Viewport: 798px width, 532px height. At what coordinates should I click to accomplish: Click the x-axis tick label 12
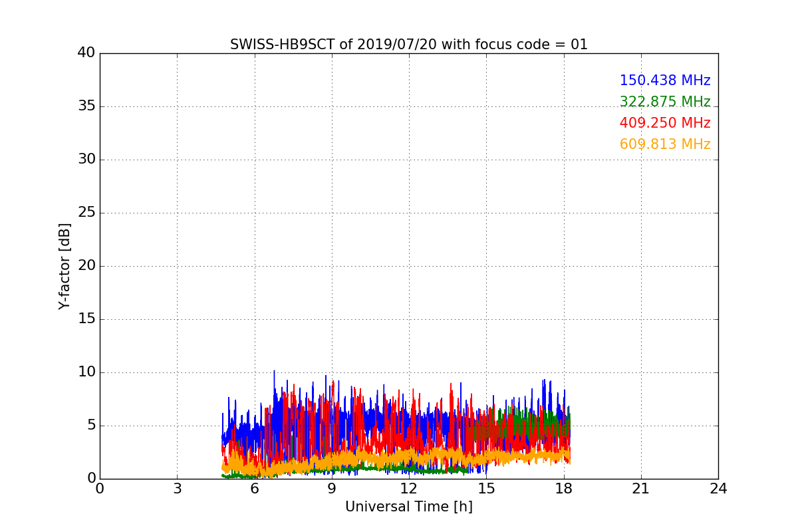pos(409,489)
